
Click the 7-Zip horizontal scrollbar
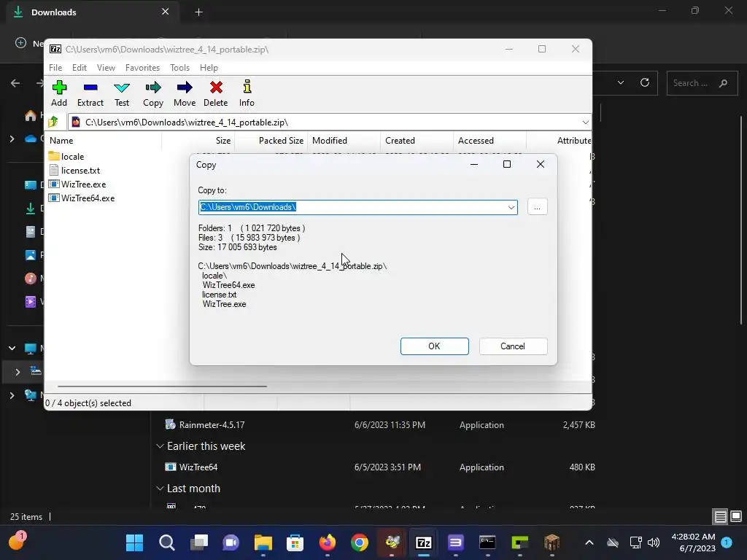coord(162,386)
